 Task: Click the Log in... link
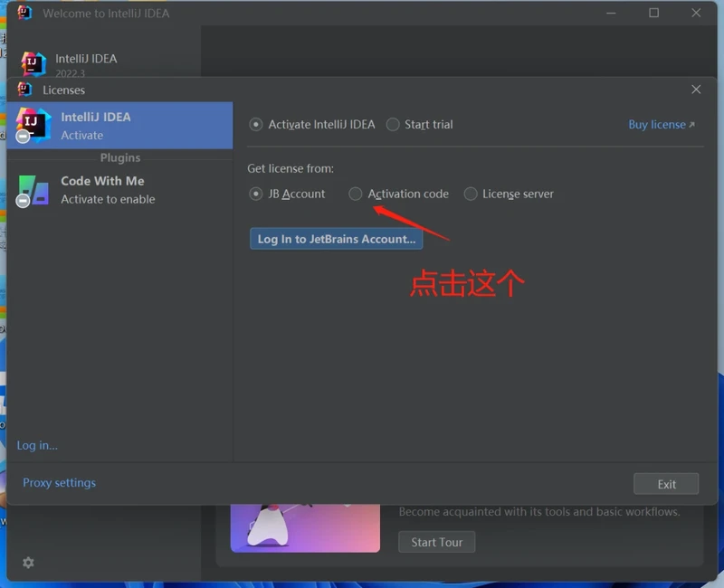37,445
